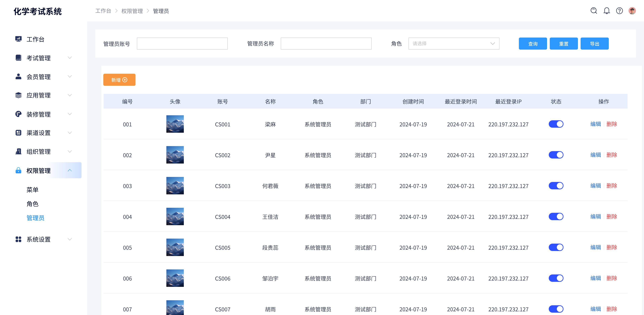Open the search magnifier in top bar
This screenshot has height=315, width=644.
click(x=594, y=11)
